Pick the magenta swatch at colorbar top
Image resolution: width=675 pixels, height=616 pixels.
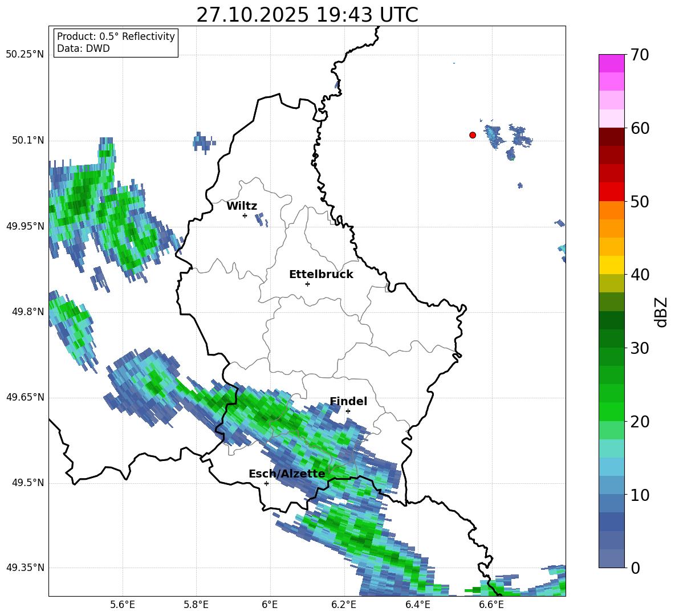(x=611, y=63)
